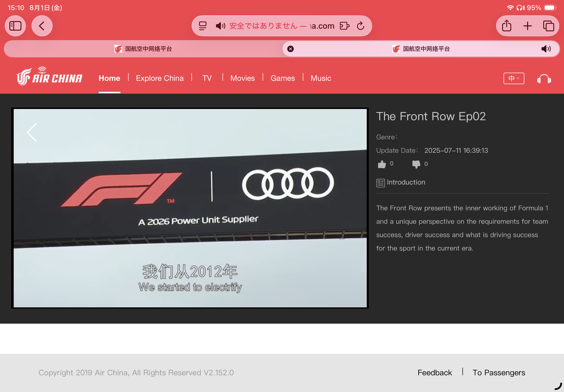Switch to the first 国航空中网络平台 tab
Screen dimensions: 564x392
tap(143, 49)
